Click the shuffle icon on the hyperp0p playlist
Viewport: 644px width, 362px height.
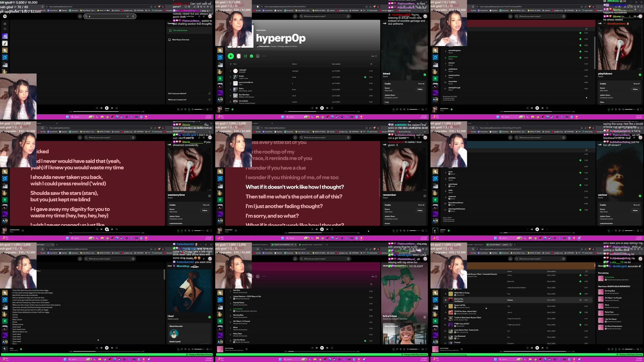tap(245, 56)
